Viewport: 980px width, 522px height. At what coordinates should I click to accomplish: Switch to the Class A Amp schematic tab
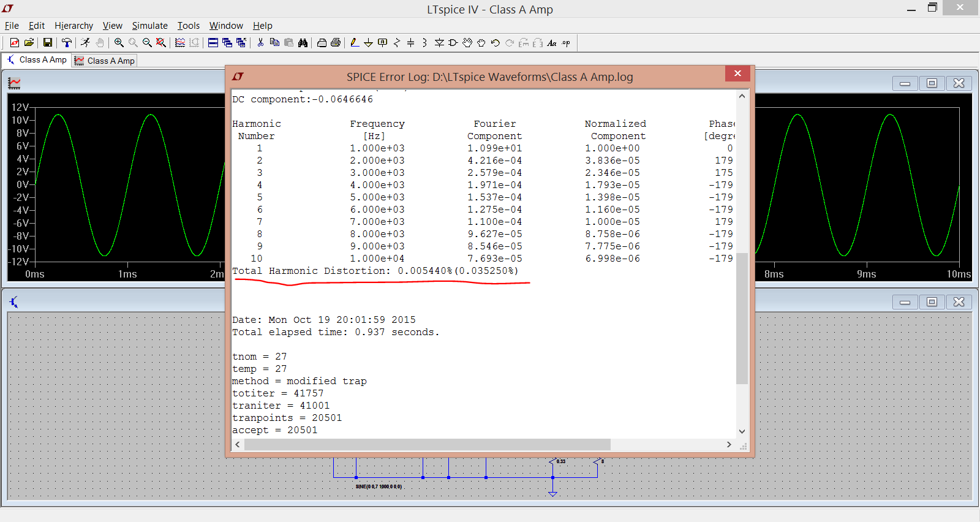click(x=37, y=59)
